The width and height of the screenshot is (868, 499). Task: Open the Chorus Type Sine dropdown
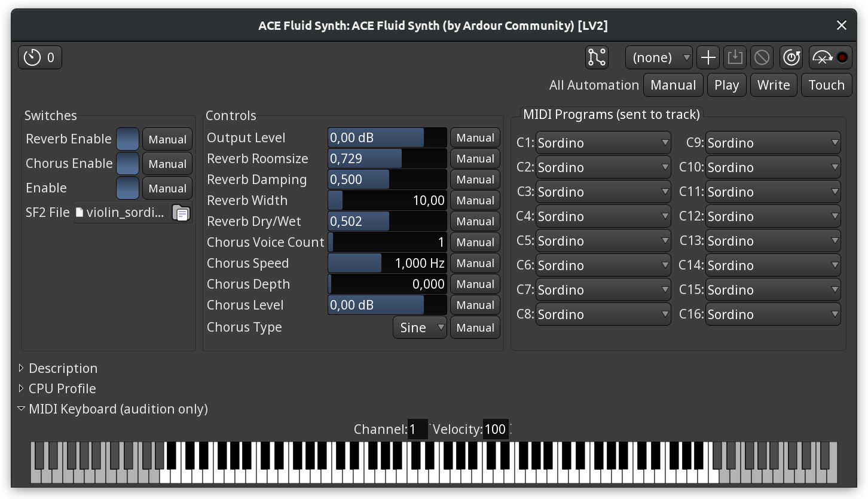coord(420,327)
